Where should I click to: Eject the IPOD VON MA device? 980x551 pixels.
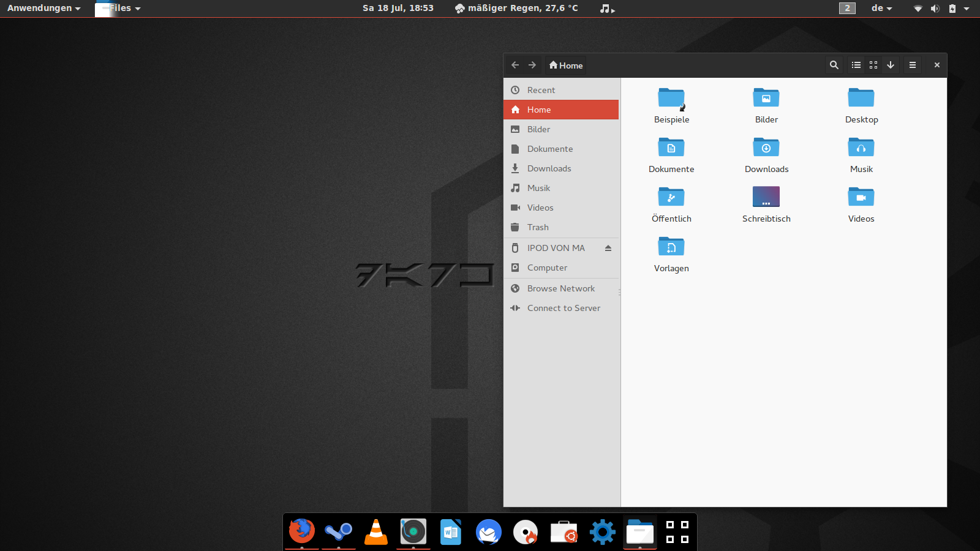tap(608, 248)
